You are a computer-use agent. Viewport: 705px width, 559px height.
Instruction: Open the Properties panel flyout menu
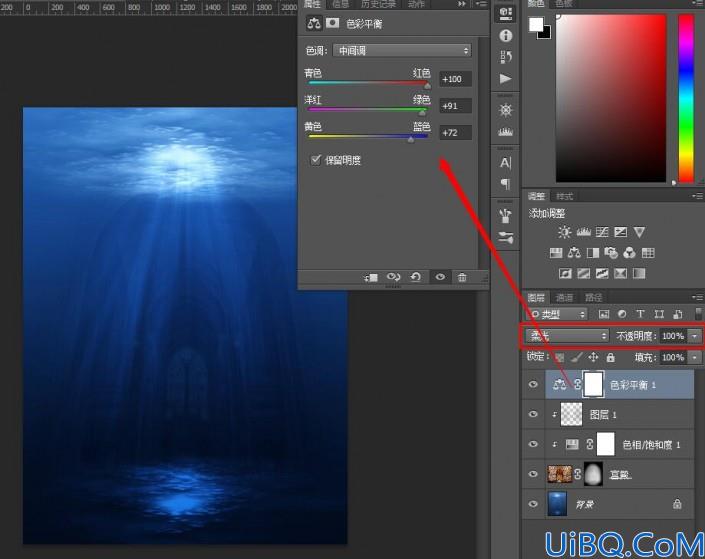(481, 4)
